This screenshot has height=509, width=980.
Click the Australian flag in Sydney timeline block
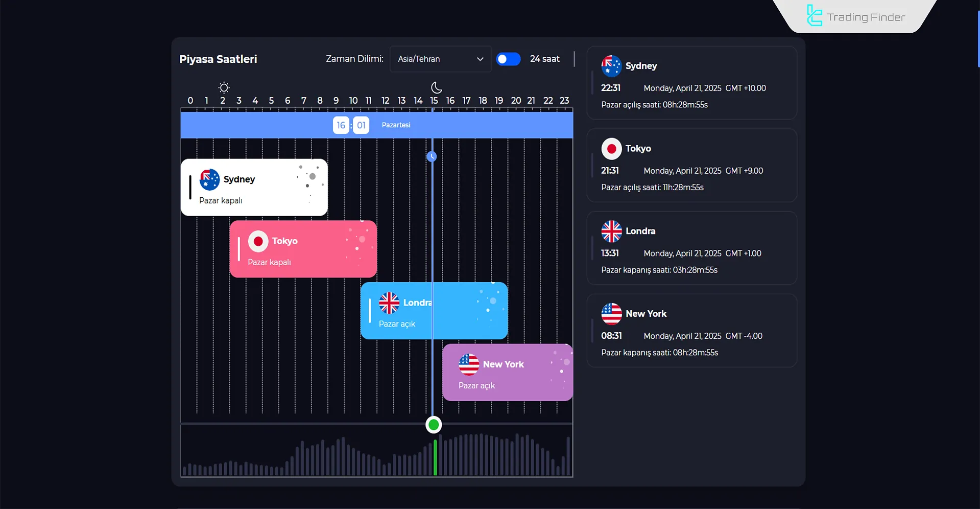click(209, 180)
